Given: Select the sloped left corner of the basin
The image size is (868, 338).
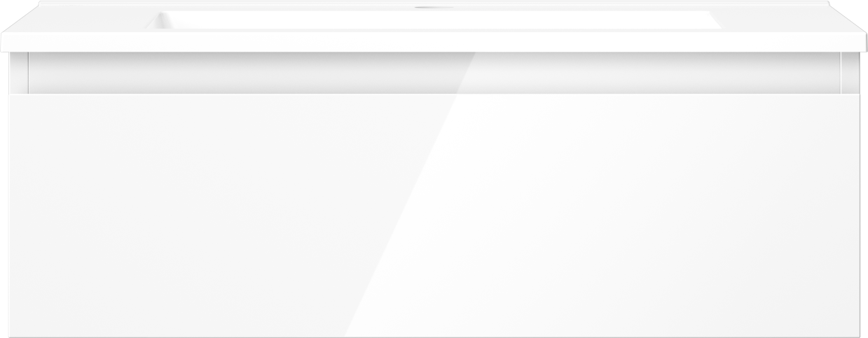Looking at the screenshot, I should click(x=160, y=20).
